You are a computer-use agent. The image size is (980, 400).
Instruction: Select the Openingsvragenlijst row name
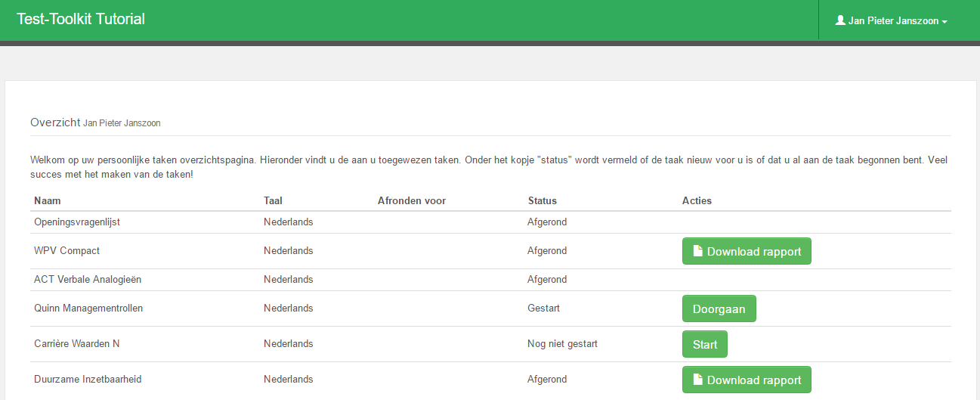[77, 222]
